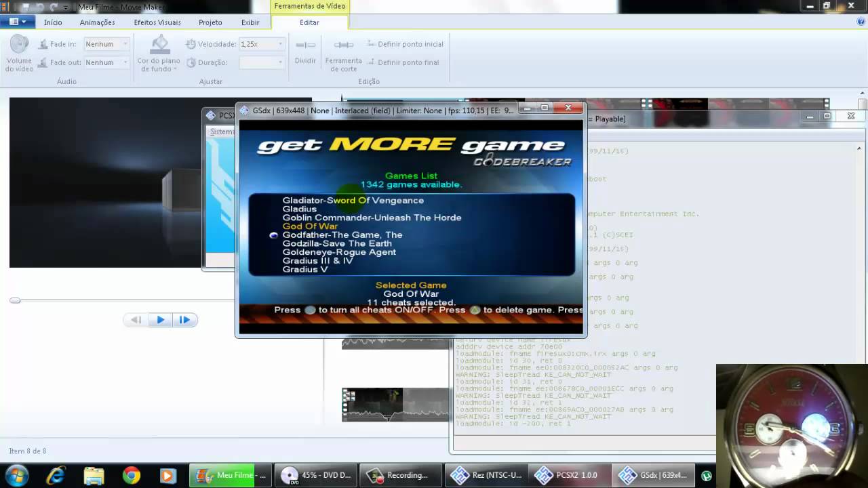Click the preview seek slider handle

pyautogui.click(x=15, y=300)
